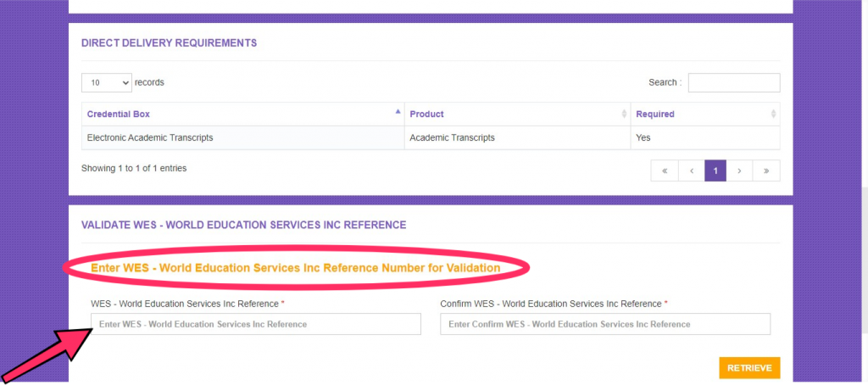Focus the table Search box
This screenshot has width=868, height=385.
[x=733, y=82]
